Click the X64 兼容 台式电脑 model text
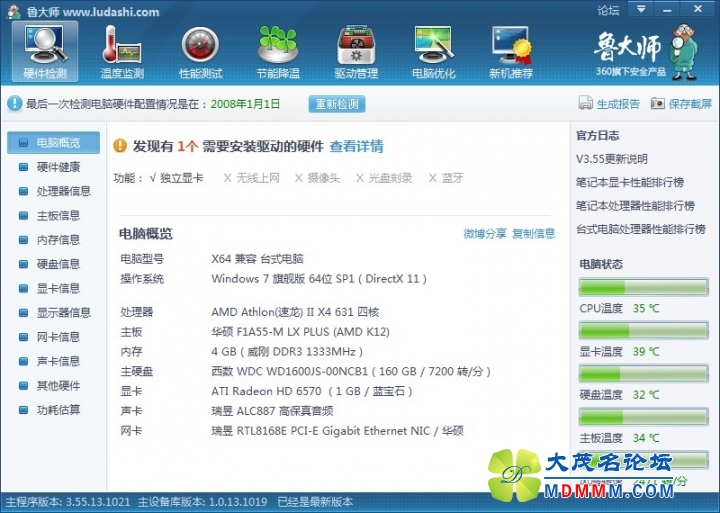Screen dimensions: 720x513 tap(257, 259)
